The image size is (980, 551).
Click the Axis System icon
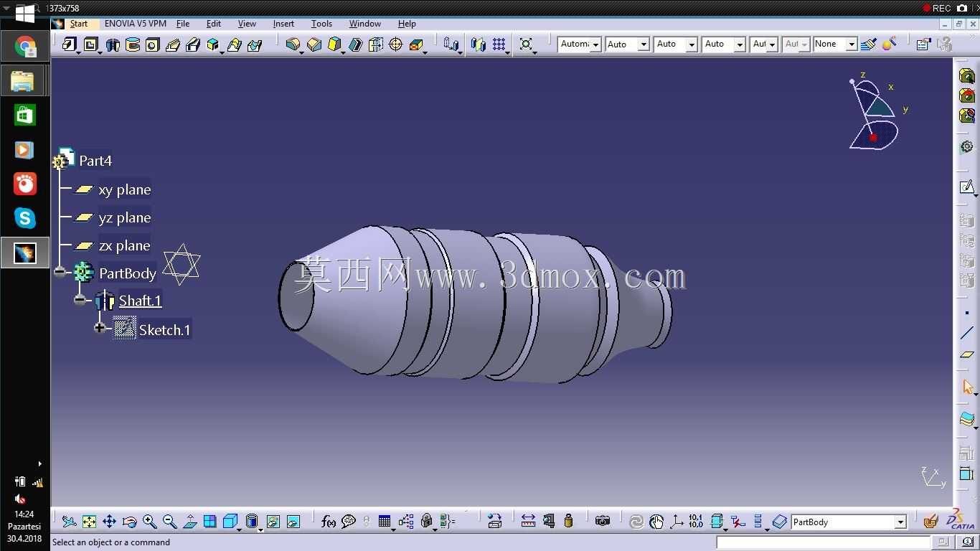676,522
